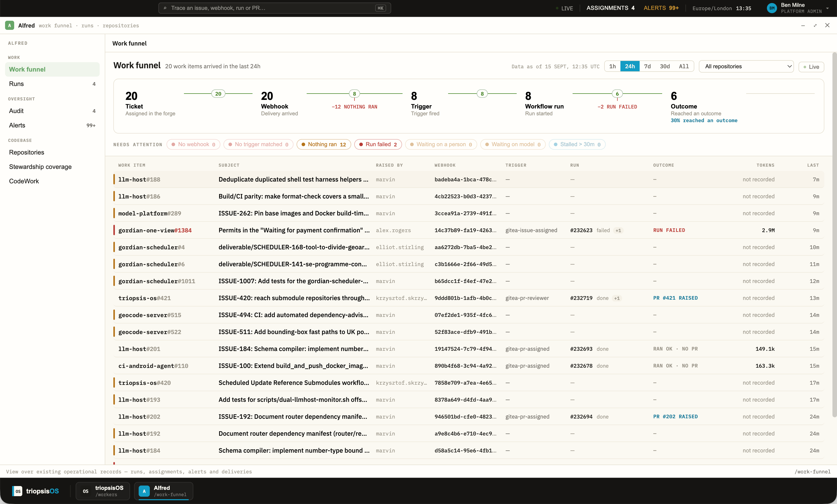Open run #232719 on triopsis-os#421 row
Viewport: 837px width, 504px height.
pyautogui.click(x=581, y=298)
